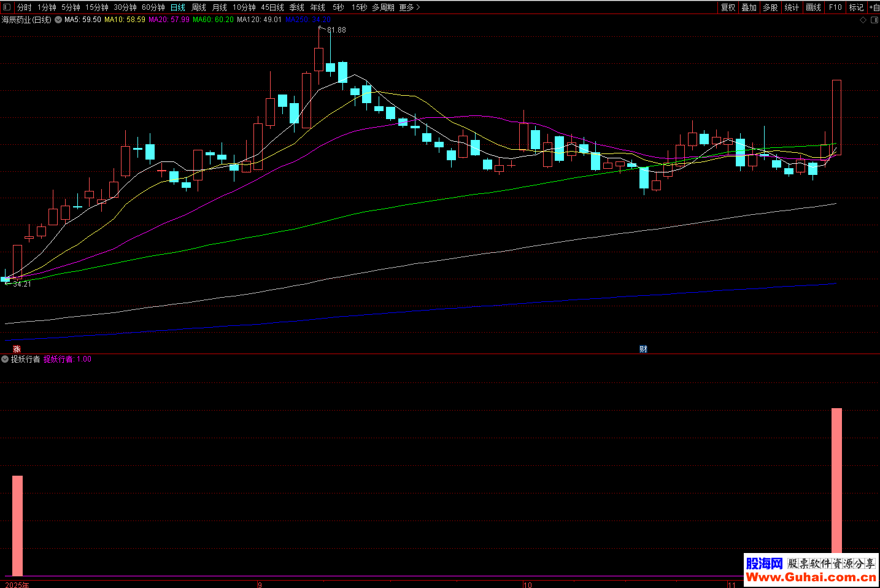Click the 81.88 peak price label

[x=336, y=30]
